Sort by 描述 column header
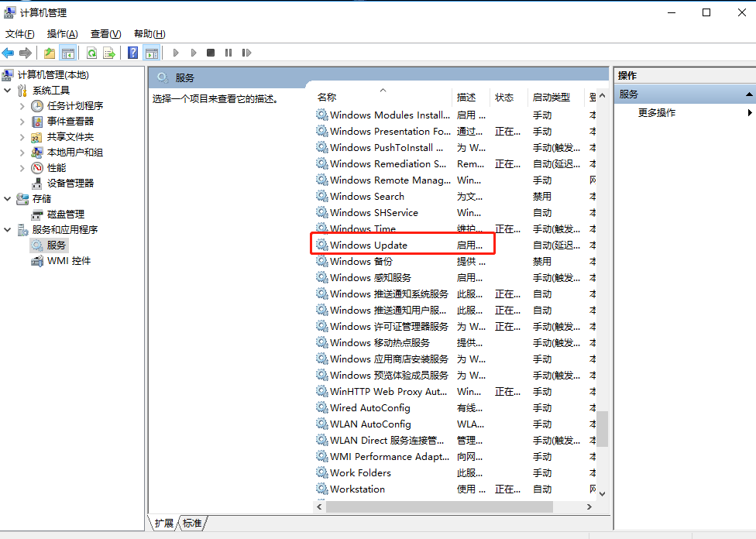This screenshot has width=756, height=539. point(466,98)
